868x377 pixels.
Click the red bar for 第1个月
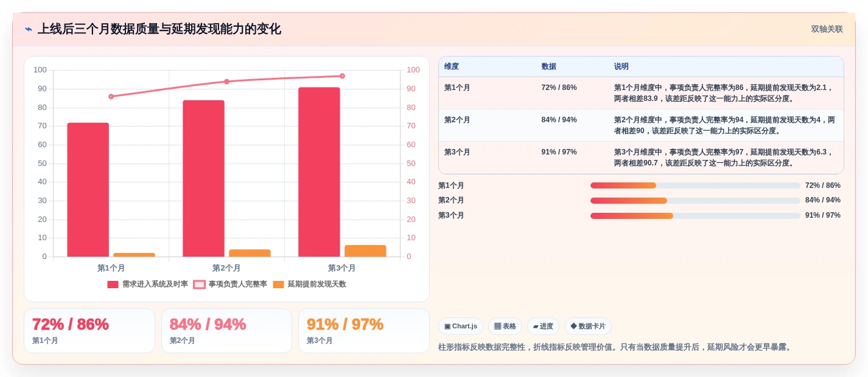(x=88, y=190)
